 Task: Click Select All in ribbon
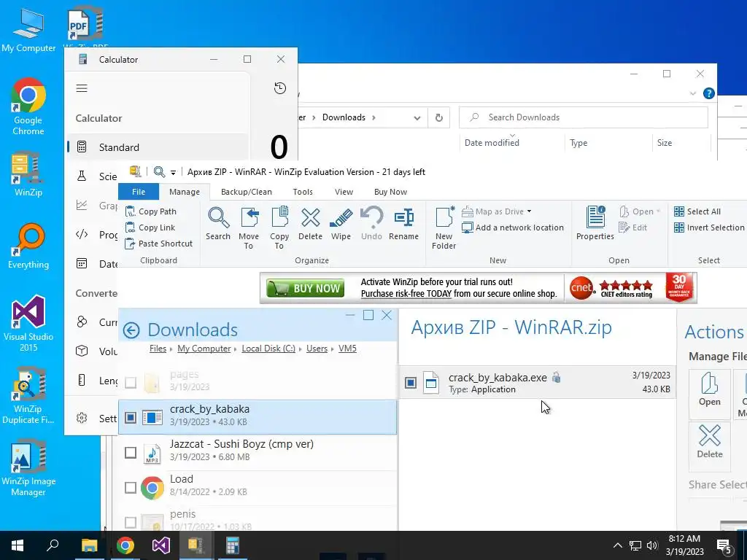click(x=697, y=211)
